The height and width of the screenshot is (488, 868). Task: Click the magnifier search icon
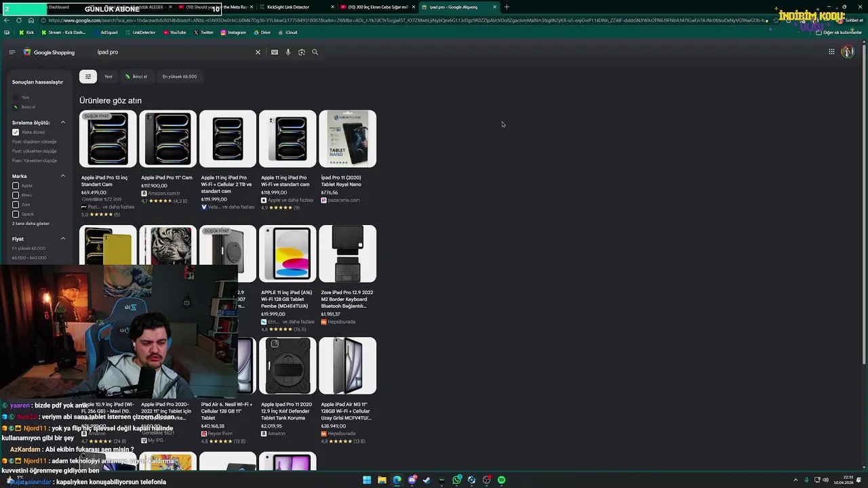[315, 52]
